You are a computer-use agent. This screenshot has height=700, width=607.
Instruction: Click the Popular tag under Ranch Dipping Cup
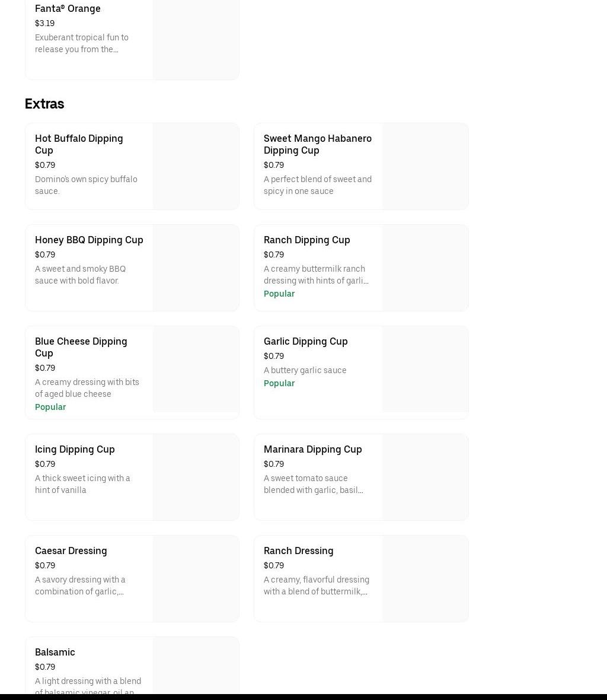279,294
